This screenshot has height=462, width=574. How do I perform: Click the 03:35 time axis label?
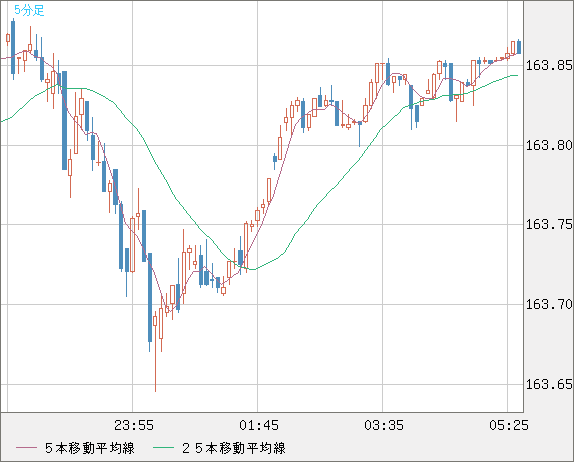384,425
